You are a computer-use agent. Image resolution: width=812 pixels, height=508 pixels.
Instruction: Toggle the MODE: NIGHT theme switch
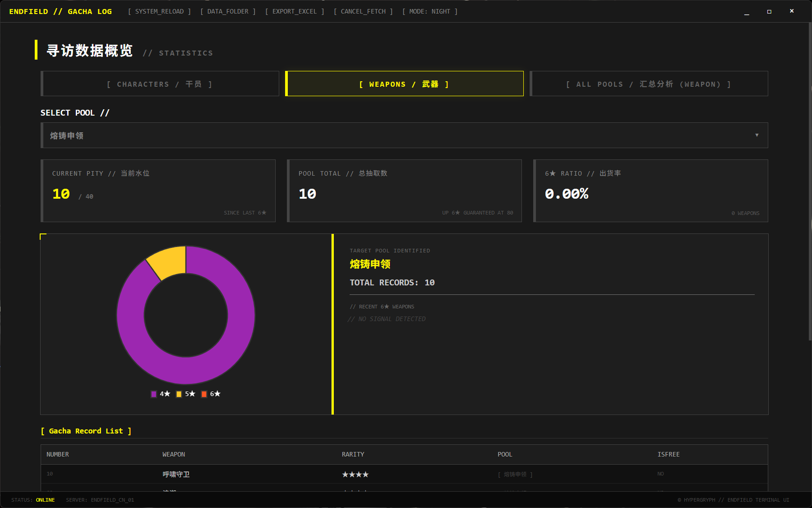coord(430,11)
